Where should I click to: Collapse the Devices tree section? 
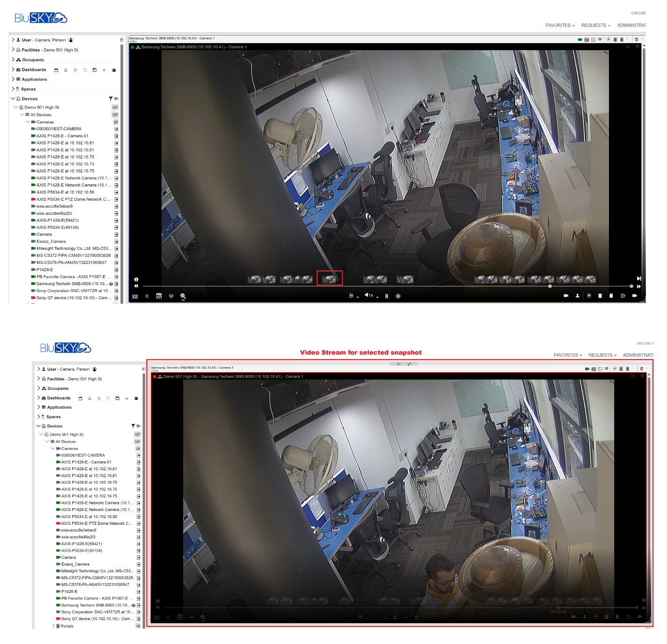[13, 98]
